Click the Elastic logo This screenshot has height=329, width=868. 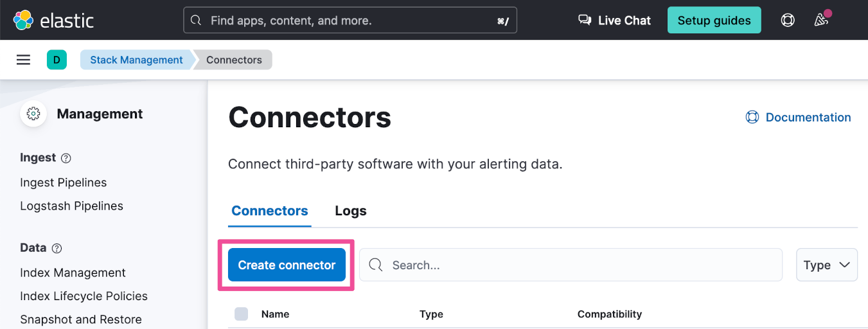click(53, 20)
